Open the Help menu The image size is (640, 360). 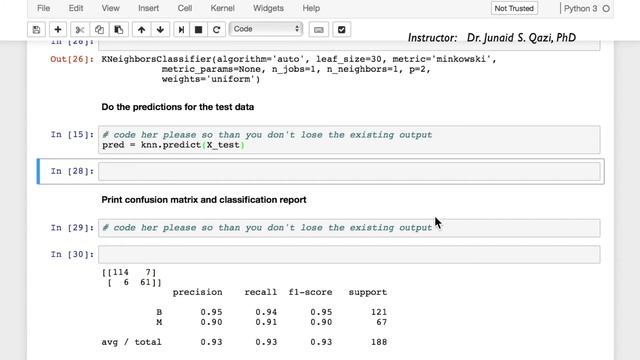311,8
